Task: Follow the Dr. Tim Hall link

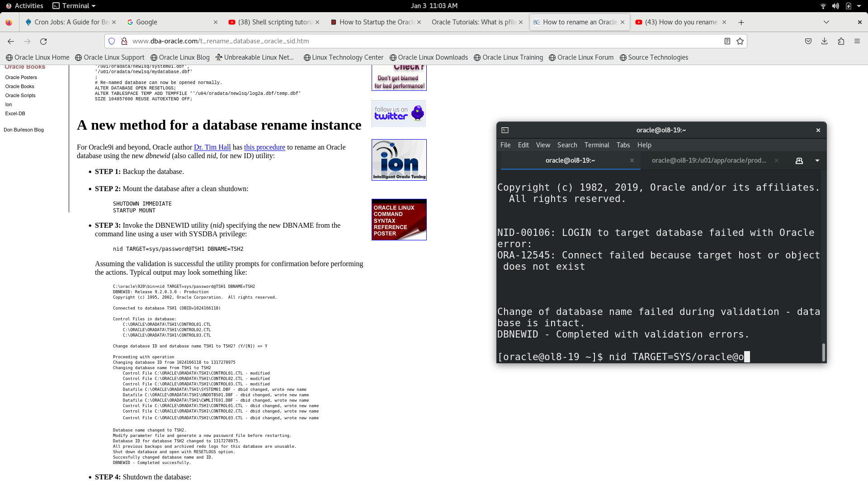Action: (212, 147)
